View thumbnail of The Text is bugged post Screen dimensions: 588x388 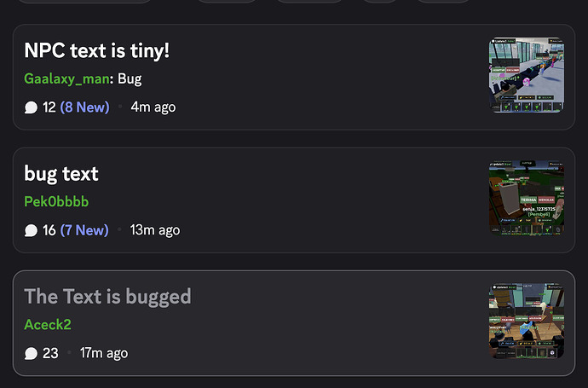coord(527,321)
